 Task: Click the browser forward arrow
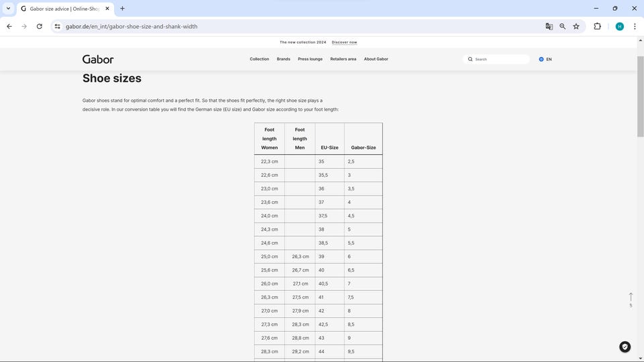(x=24, y=26)
